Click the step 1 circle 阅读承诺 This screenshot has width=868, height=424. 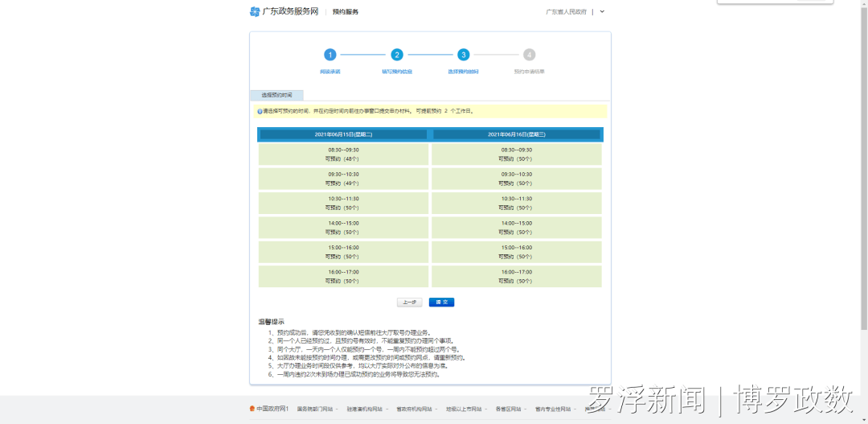(330, 55)
